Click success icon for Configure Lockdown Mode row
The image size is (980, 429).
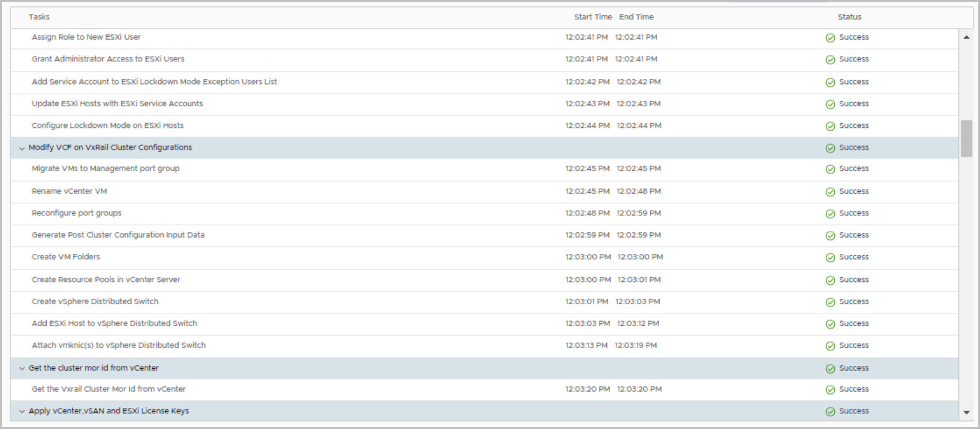[x=830, y=126]
